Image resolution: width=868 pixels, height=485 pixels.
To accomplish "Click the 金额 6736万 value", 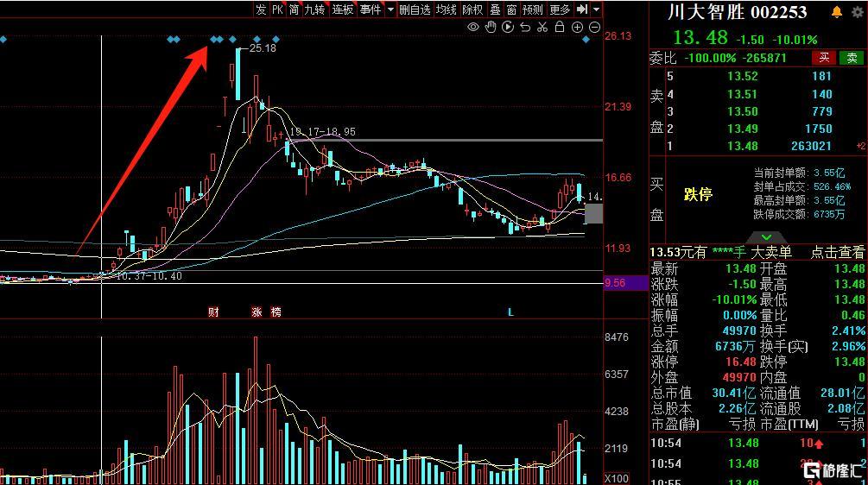I will click(x=735, y=346).
